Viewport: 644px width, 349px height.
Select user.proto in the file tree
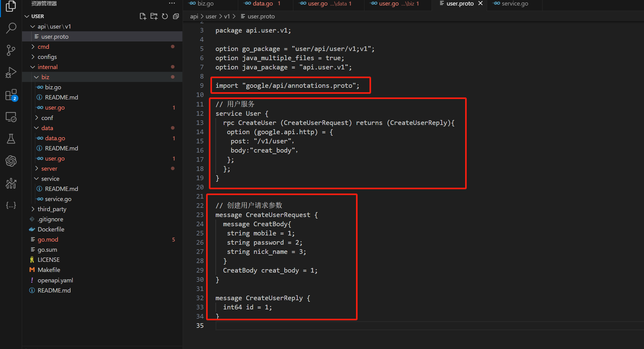coord(102,37)
